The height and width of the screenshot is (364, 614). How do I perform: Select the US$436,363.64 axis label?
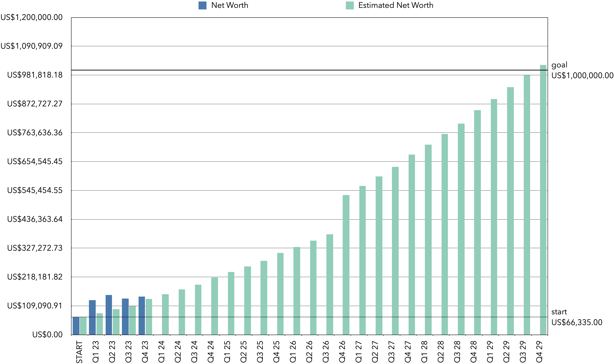click(35, 219)
